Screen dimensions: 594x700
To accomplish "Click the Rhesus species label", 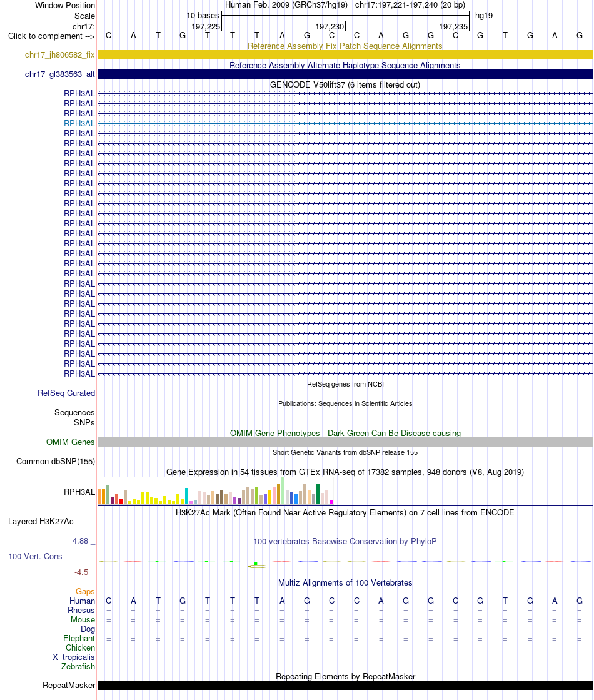I will click(81, 611).
